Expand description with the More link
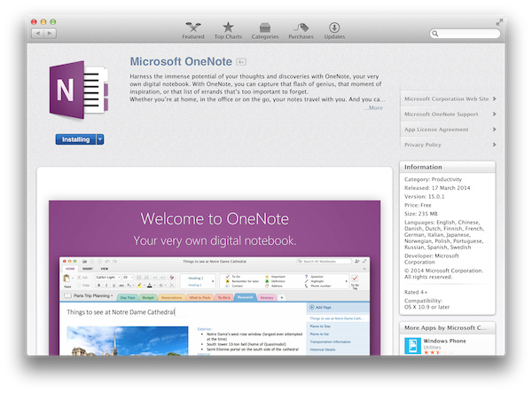Viewport: 532px width, 393px height. click(x=375, y=107)
